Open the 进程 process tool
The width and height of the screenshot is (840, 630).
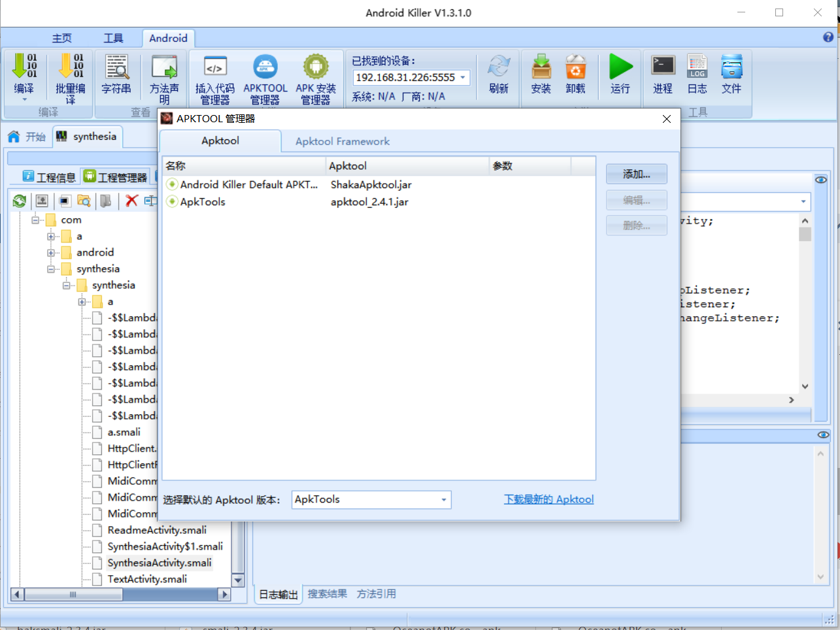pos(663,66)
